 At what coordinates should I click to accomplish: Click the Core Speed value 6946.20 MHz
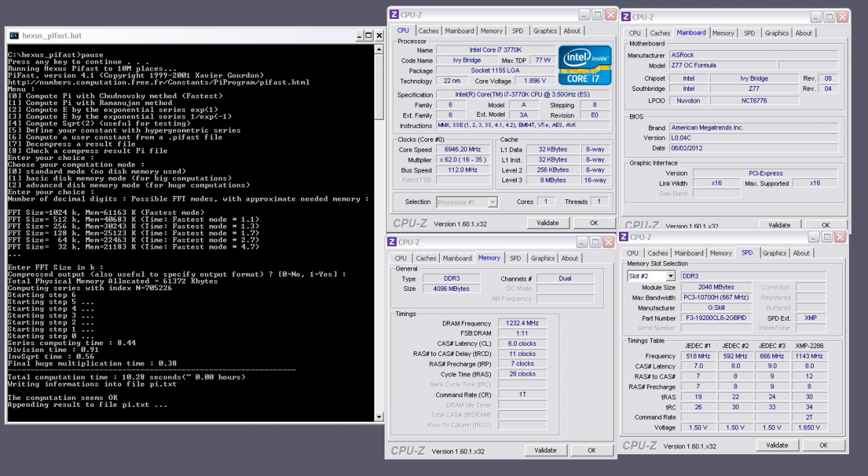click(463, 150)
